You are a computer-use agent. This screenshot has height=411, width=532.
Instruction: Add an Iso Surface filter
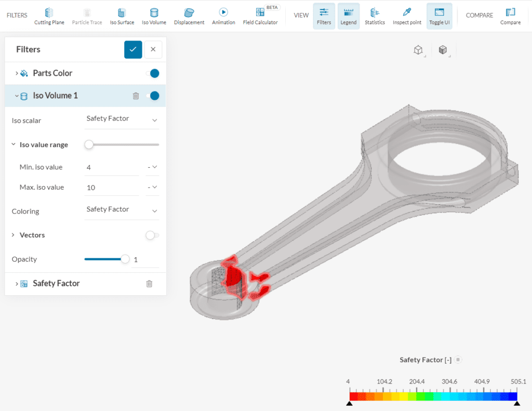[x=122, y=15]
